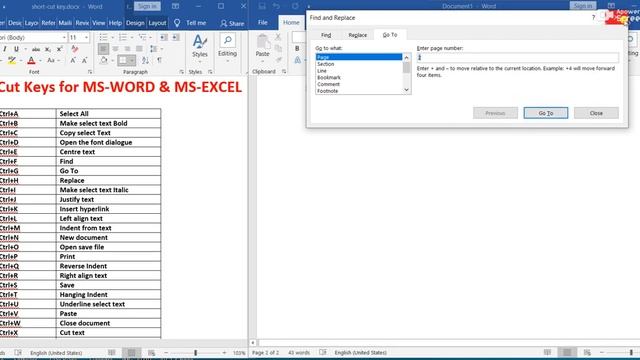Viewport: 640px width, 360px height.
Task: Open the font size dropdown
Action: click(86, 38)
